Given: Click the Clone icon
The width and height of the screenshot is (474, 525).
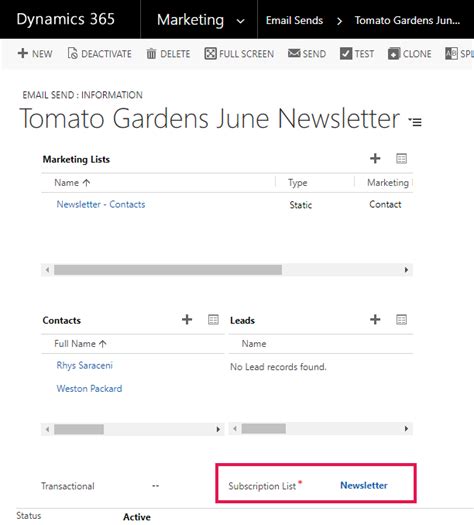Looking at the screenshot, I should tap(394, 54).
